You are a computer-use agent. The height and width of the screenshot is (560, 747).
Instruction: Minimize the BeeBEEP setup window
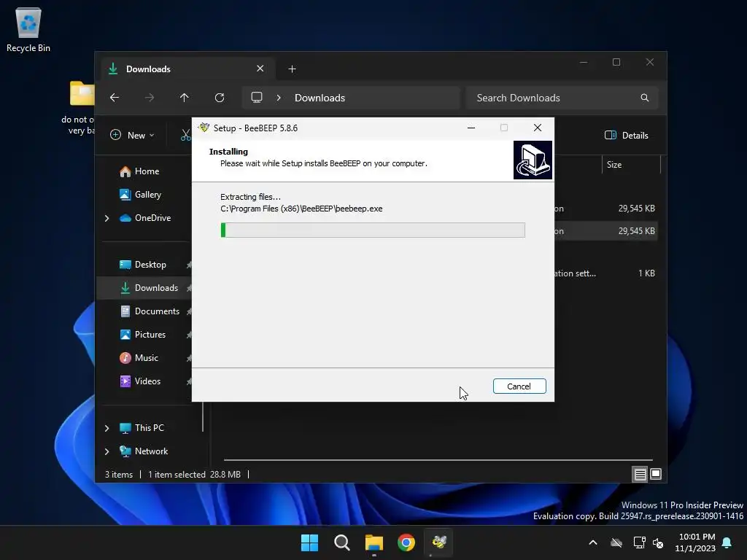471,128
